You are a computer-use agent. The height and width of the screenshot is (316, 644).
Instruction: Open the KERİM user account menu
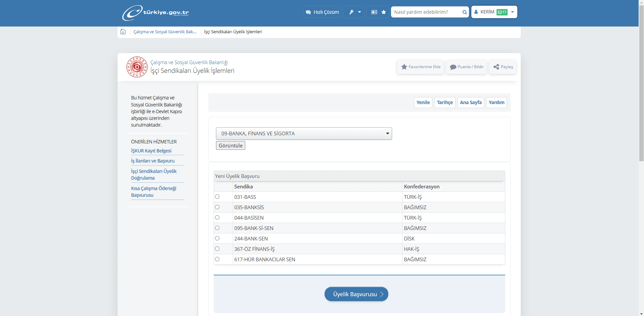point(494,12)
